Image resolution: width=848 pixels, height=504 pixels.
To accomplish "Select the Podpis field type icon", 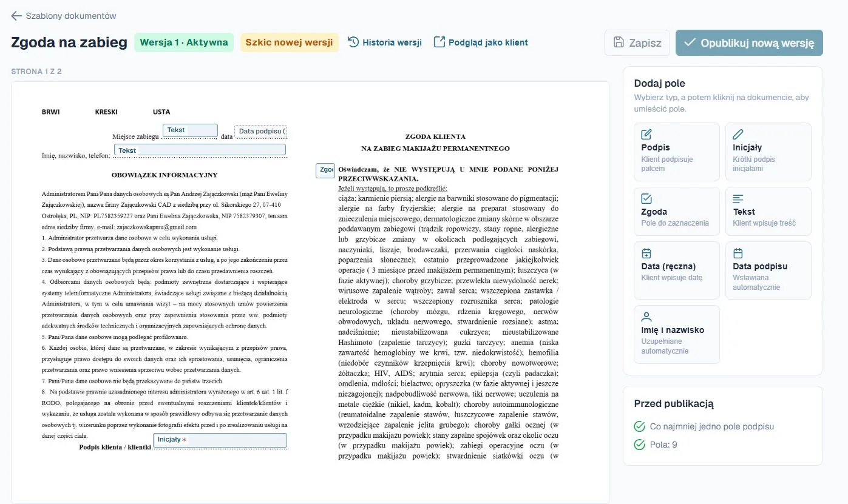I will [646, 134].
